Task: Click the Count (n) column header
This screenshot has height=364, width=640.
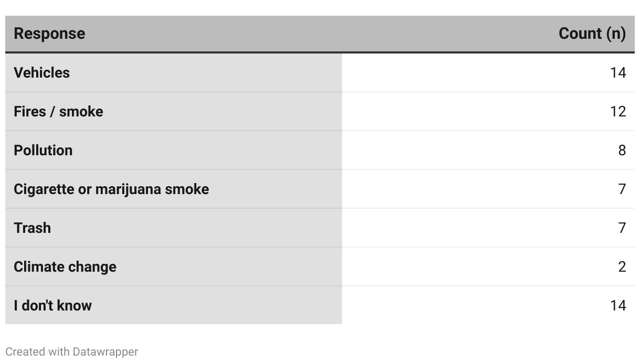Action: pos(592,34)
